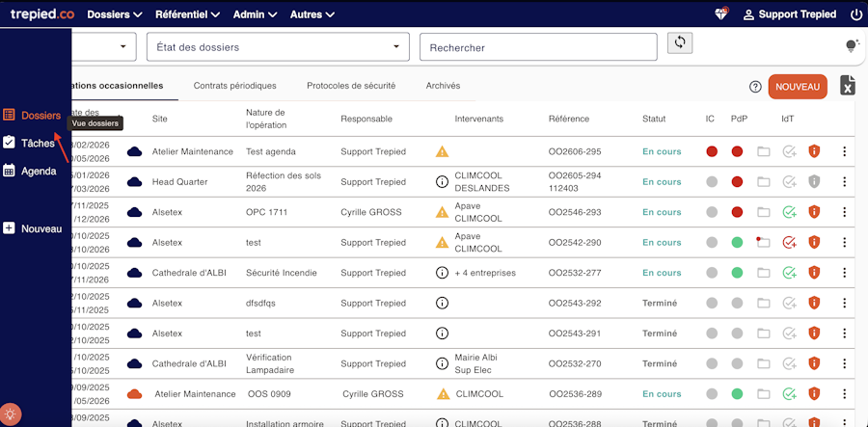868x427 pixels.
Task: Click info icon in Réfection des sols row
Action: click(x=443, y=182)
